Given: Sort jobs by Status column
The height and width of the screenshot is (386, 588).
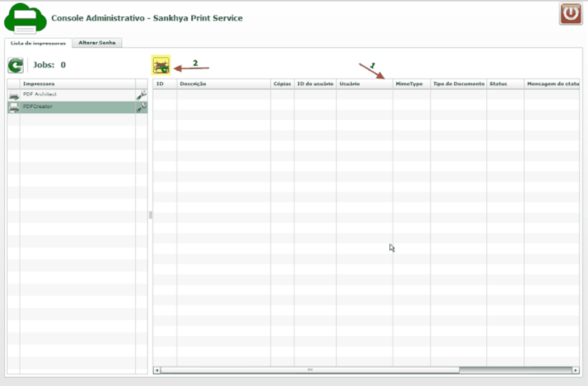Looking at the screenshot, I should (x=506, y=84).
